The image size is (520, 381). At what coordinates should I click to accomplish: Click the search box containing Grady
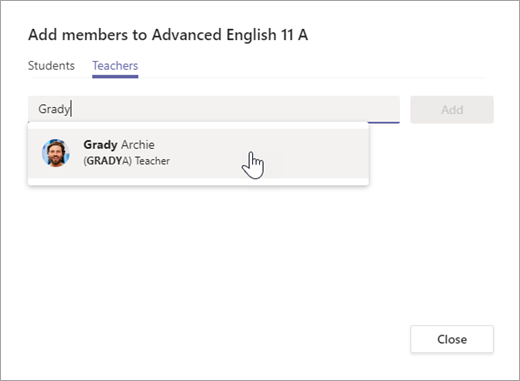click(x=214, y=109)
